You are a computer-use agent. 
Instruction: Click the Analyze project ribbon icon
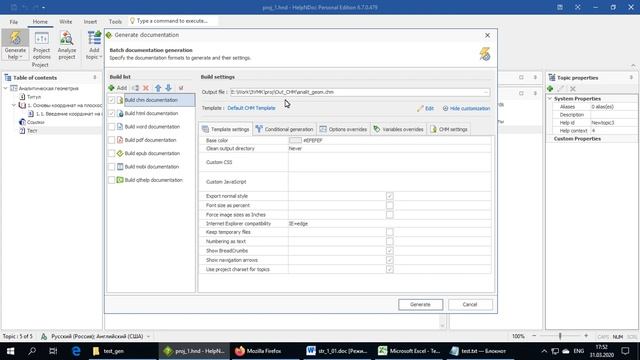(x=67, y=39)
